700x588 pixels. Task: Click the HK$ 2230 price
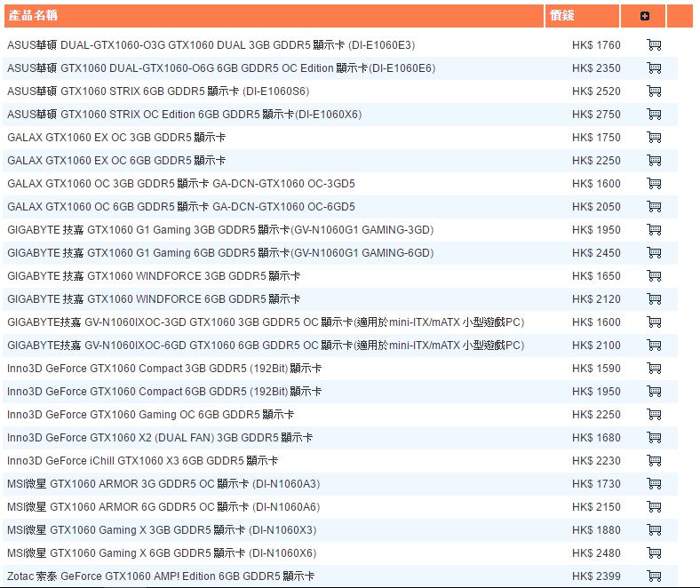(596, 461)
